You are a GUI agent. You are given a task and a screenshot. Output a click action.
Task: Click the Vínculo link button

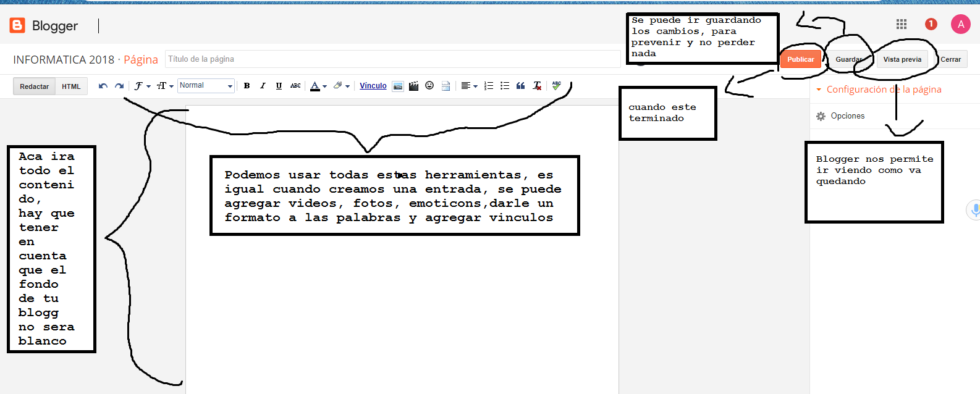(x=373, y=86)
